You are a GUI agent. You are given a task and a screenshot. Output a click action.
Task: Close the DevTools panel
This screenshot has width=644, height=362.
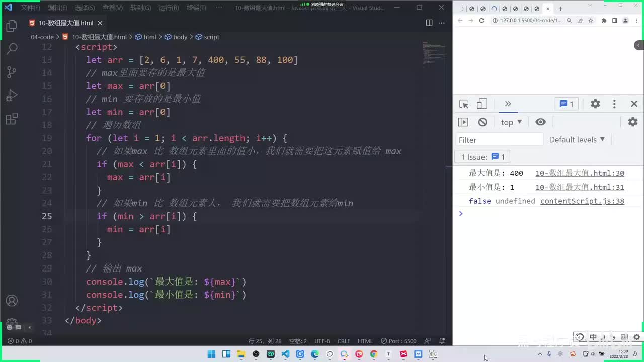click(634, 104)
